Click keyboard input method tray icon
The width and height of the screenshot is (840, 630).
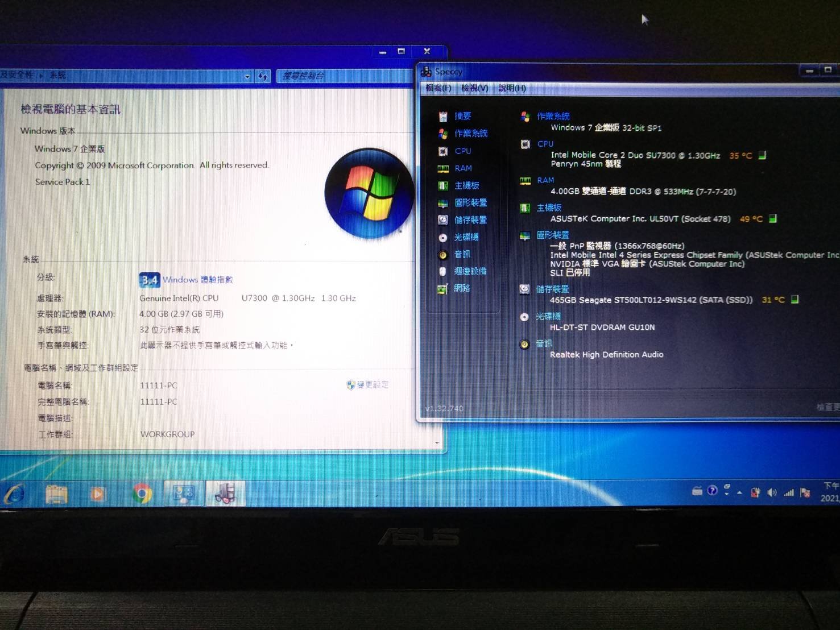tap(697, 491)
